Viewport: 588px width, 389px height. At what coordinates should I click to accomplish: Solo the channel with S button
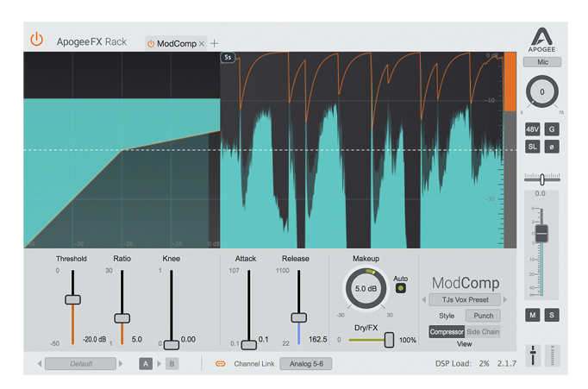point(552,315)
